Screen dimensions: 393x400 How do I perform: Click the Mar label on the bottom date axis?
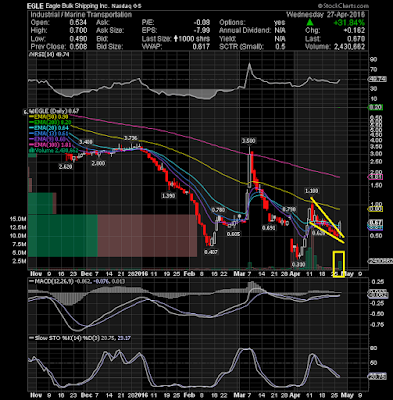(238, 395)
